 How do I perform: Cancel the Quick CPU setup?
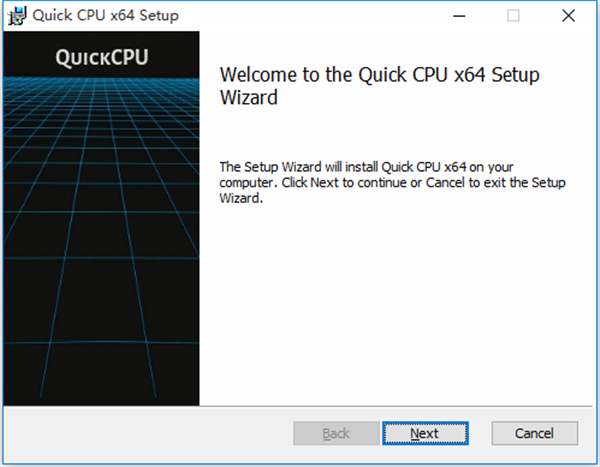(x=535, y=433)
